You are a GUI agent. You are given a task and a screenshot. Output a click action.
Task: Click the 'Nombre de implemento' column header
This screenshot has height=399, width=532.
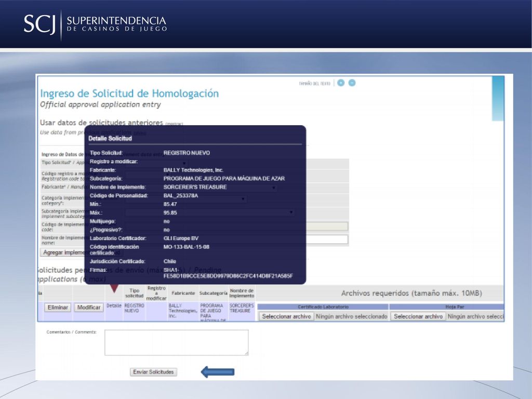(242, 293)
